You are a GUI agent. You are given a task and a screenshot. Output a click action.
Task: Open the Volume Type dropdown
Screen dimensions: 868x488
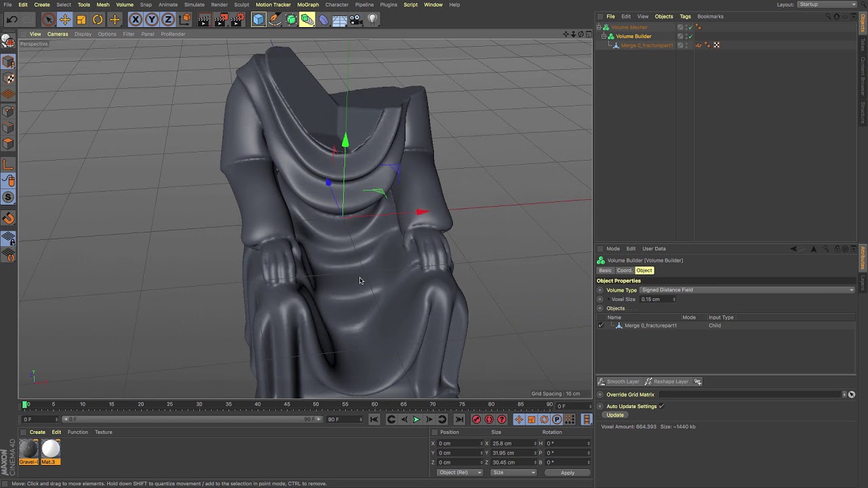[747, 290]
